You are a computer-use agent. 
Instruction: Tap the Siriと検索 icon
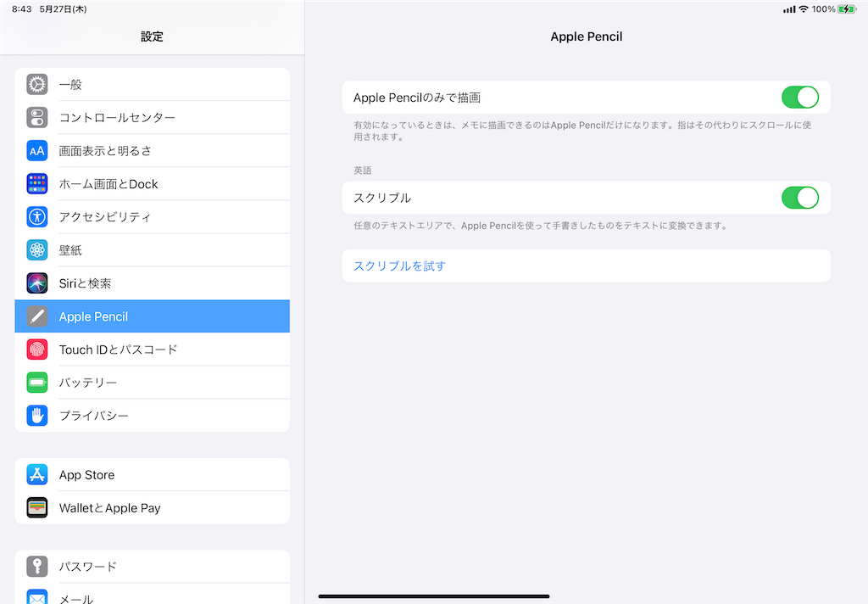37,283
